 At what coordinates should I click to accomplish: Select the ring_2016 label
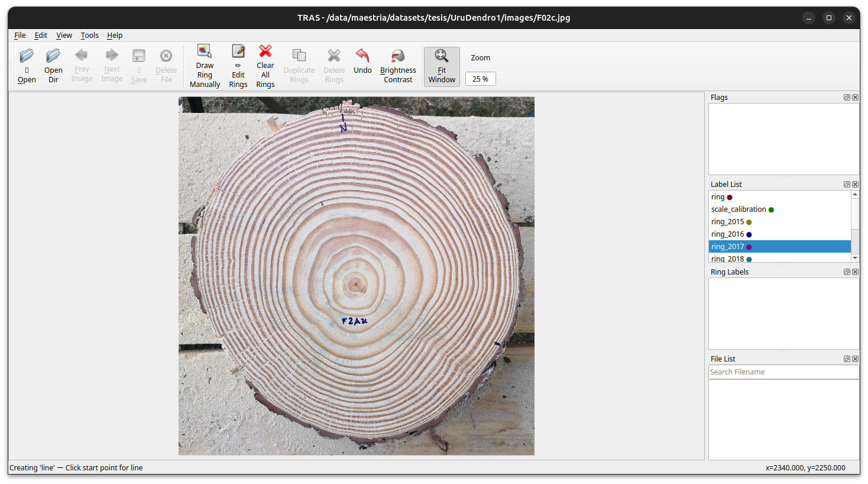[x=728, y=234]
